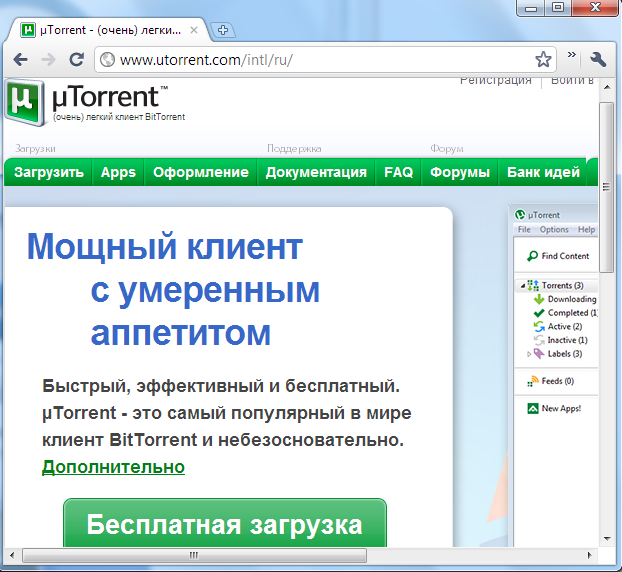Image resolution: width=622 pixels, height=572 pixels.
Task: Click the grey Inactive arrows icon
Action: pos(539,340)
